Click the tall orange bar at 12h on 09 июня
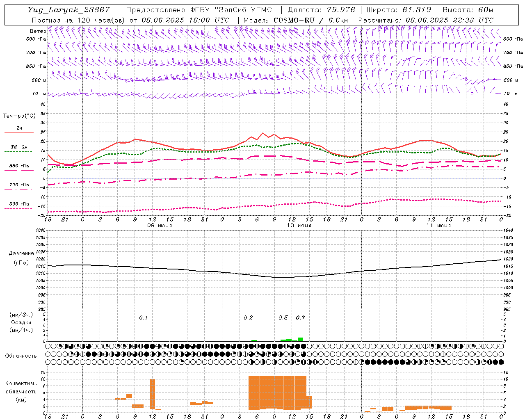 pos(153,394)
